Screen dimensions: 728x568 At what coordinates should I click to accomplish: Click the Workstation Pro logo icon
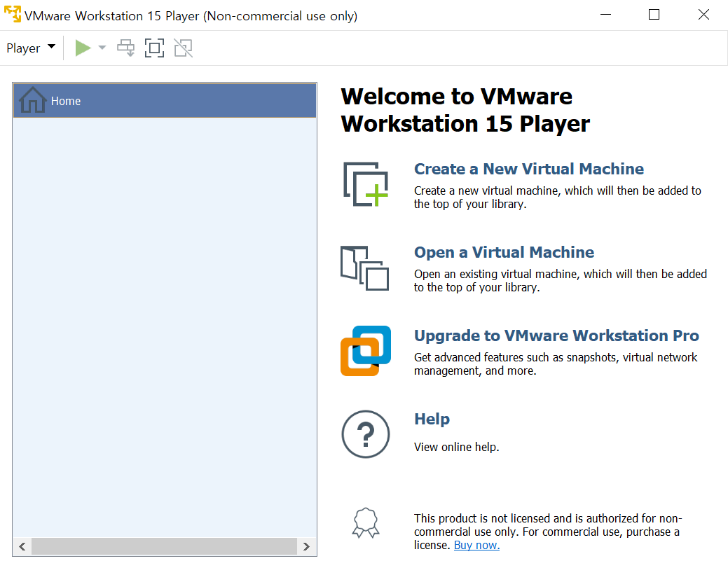(x=366, y=351)
